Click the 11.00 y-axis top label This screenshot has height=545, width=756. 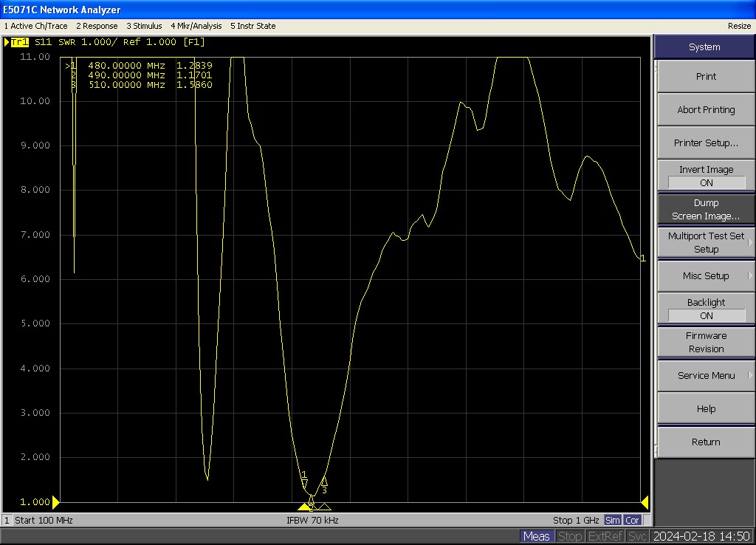coord(35,57)
